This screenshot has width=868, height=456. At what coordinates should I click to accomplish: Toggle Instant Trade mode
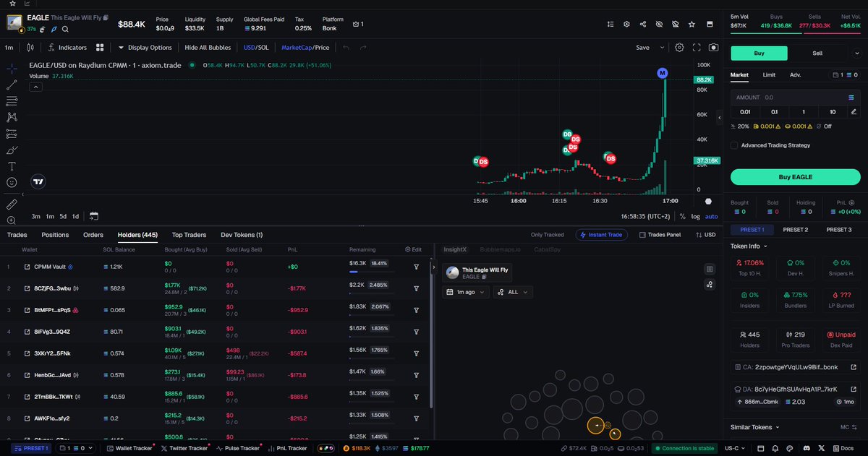(x=602, y=235)
